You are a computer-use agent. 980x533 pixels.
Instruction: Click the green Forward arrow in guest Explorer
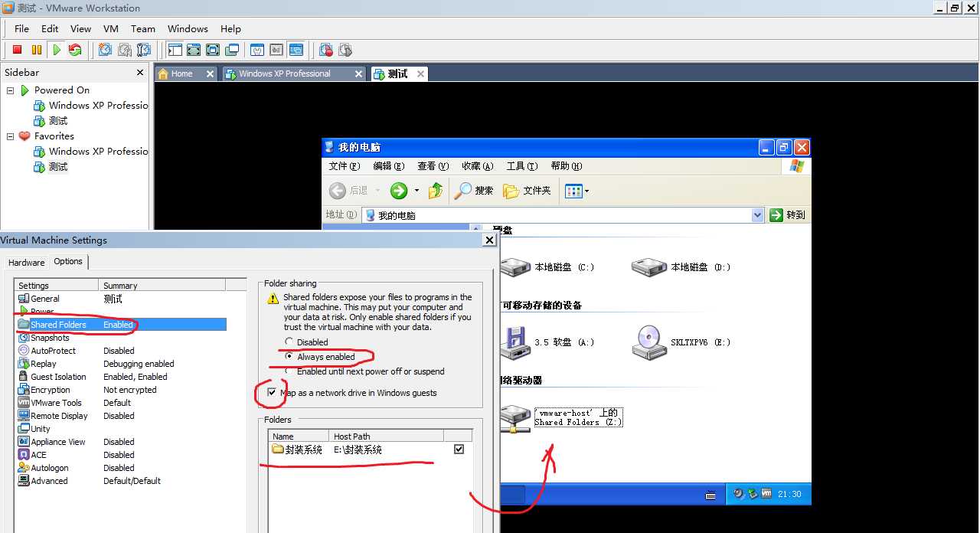399,191
